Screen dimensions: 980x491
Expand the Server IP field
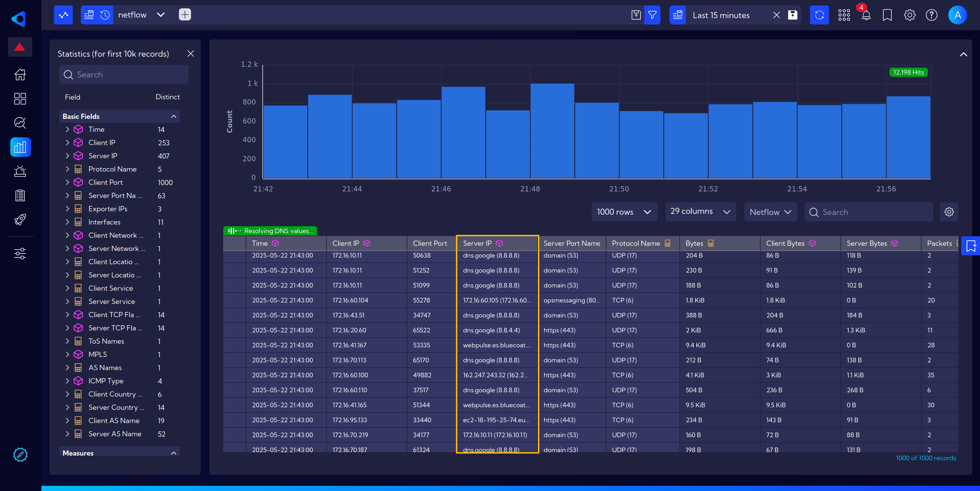coord(67,156)
